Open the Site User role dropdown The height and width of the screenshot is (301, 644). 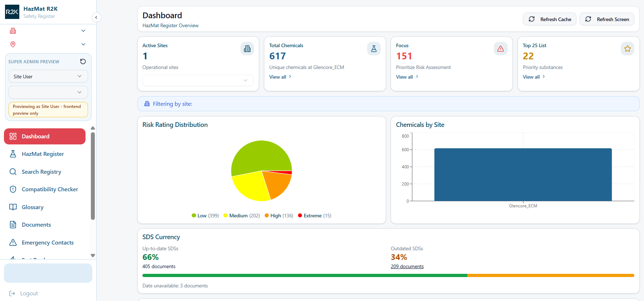[x=48, y=76]
